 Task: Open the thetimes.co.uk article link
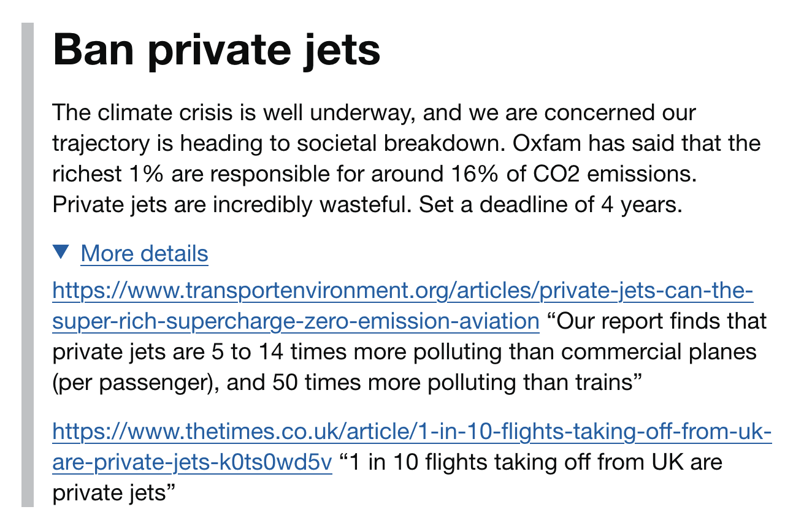(412, 432)
